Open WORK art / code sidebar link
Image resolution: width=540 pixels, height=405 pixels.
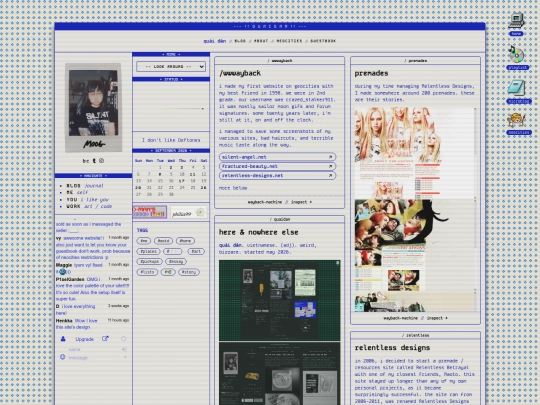(x=89, y=206)
